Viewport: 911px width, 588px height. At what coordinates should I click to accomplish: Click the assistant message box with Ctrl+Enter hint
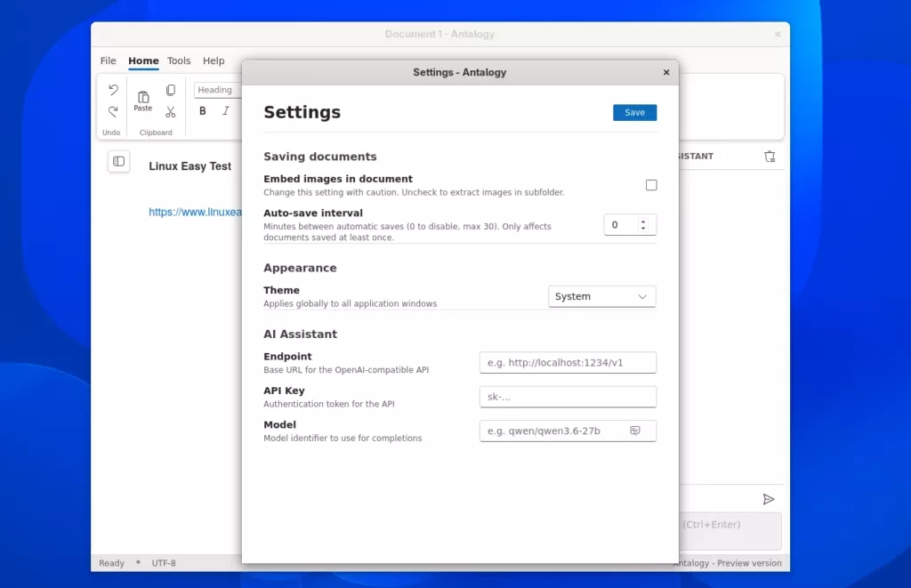(730, 530)
